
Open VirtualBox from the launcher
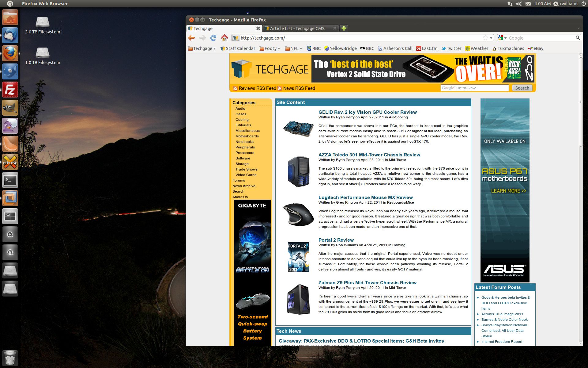(x=10, y=198)
